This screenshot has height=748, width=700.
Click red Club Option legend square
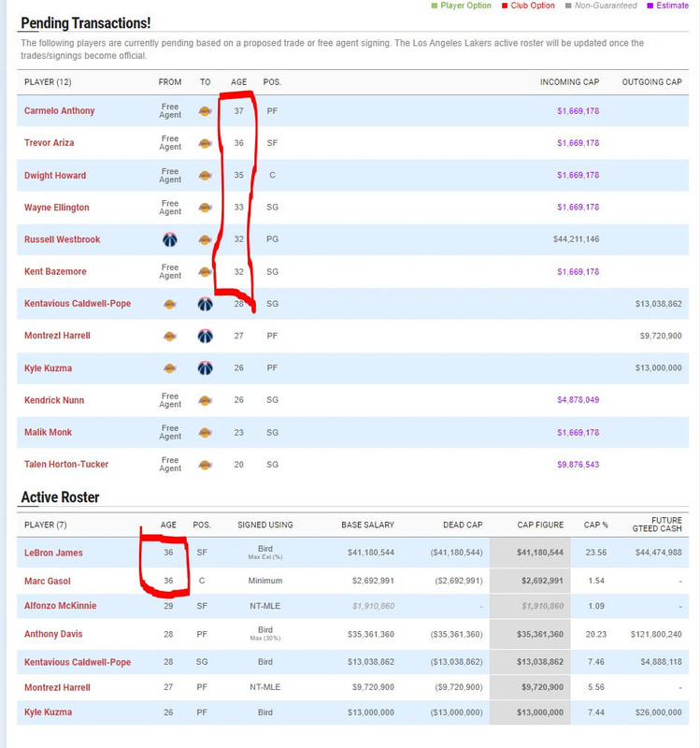point(505,6)
